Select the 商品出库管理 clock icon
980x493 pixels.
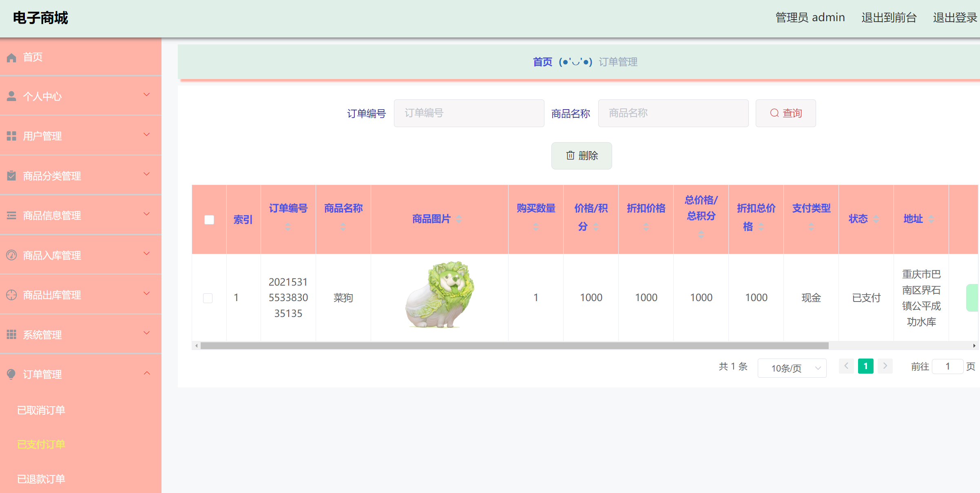[11, 294]
